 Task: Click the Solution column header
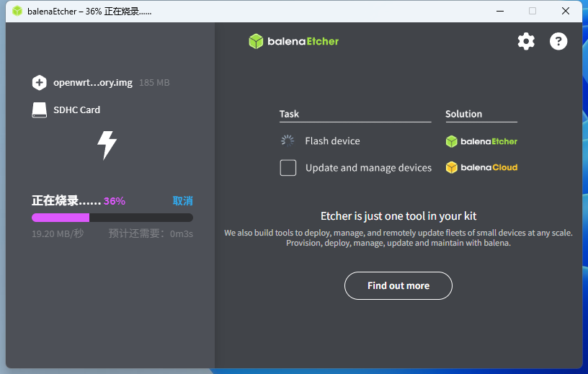[463, 114]
